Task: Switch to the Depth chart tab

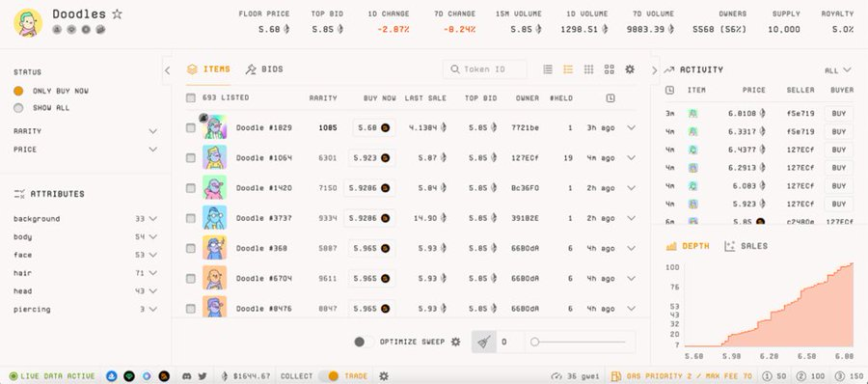Action: point(688,246)
